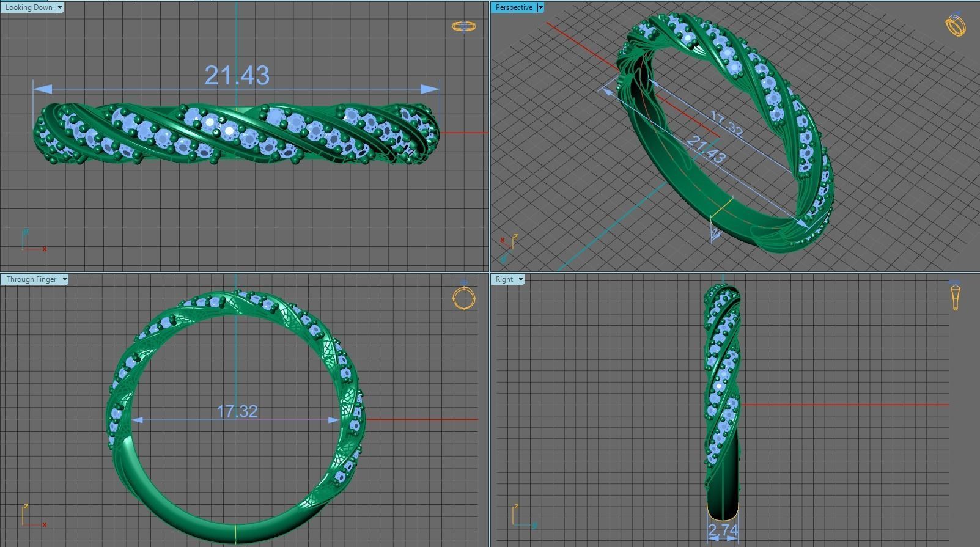Select the 21.43 dimension in Looking Down view
Viewport: 980px width, 547px height.
click(237, 75)
